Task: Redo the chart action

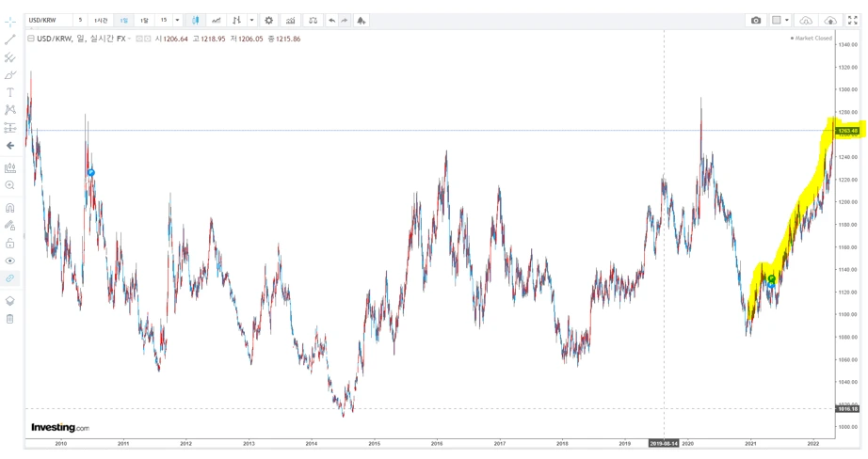Action: 345,21
